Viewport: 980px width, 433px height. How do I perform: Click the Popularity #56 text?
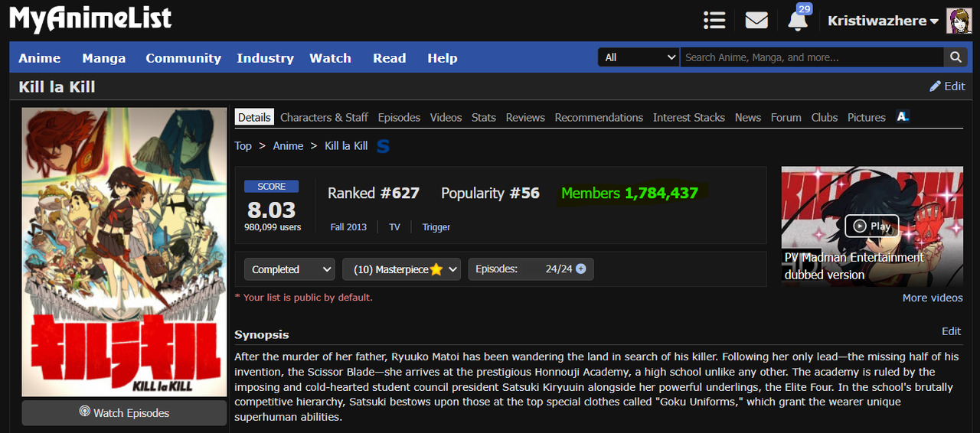[x=490, y=193]
